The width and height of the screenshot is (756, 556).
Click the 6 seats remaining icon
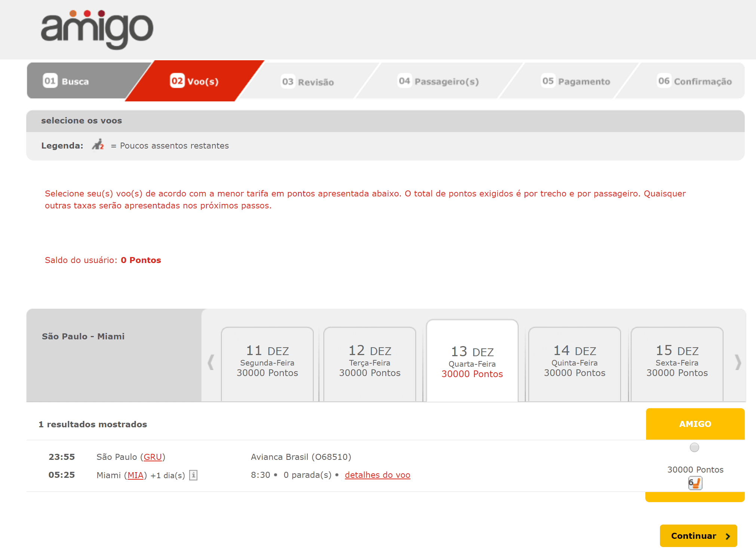(695, 483)
